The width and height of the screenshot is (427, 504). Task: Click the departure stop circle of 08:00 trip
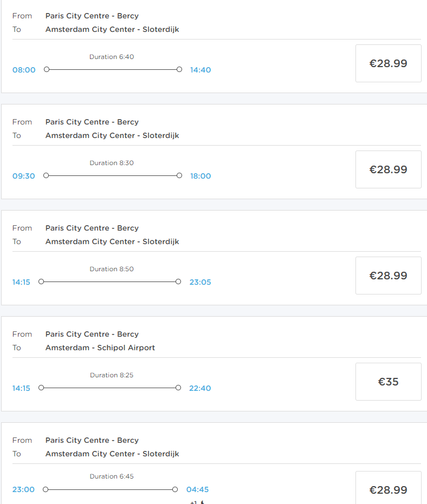point(47,69)
